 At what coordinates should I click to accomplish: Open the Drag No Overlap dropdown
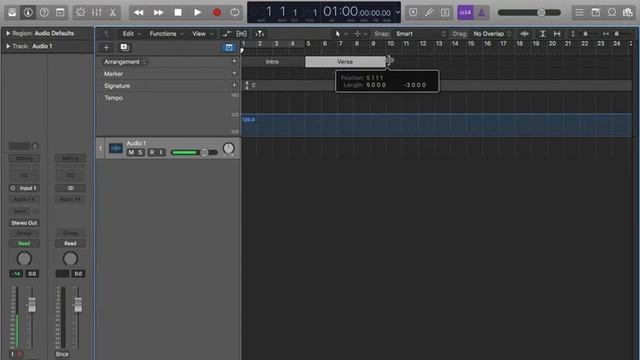click(x=492, y=34)
